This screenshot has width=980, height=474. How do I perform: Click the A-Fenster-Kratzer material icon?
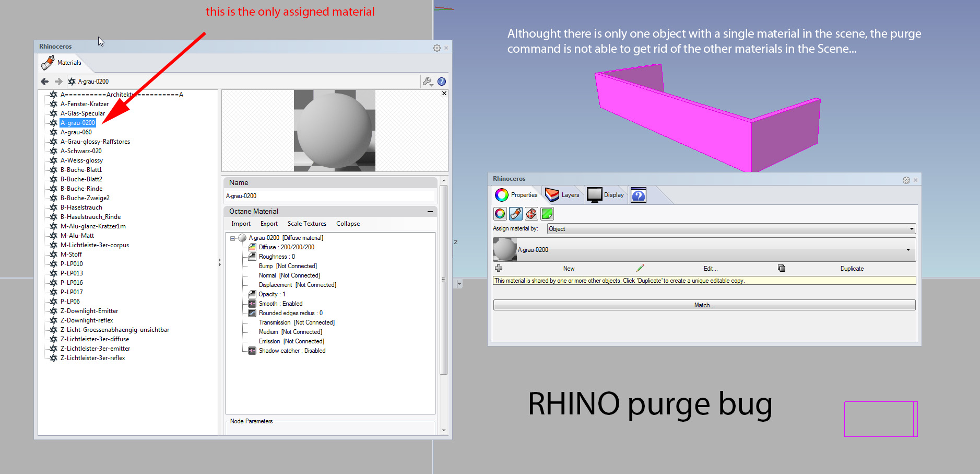[x=53, y=104]
